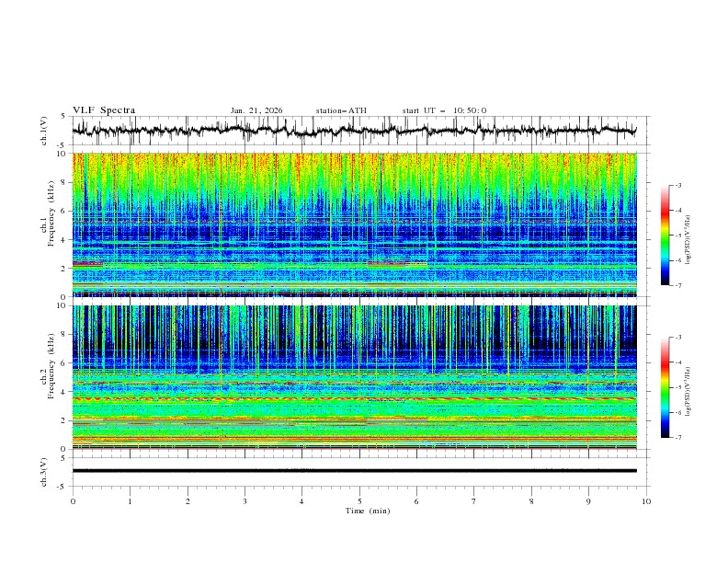Image resolution: width=728 pixels, height=563 pixels.
Task: Click the ch.3 flat voltage trace
Action: (x=354, y=471)
